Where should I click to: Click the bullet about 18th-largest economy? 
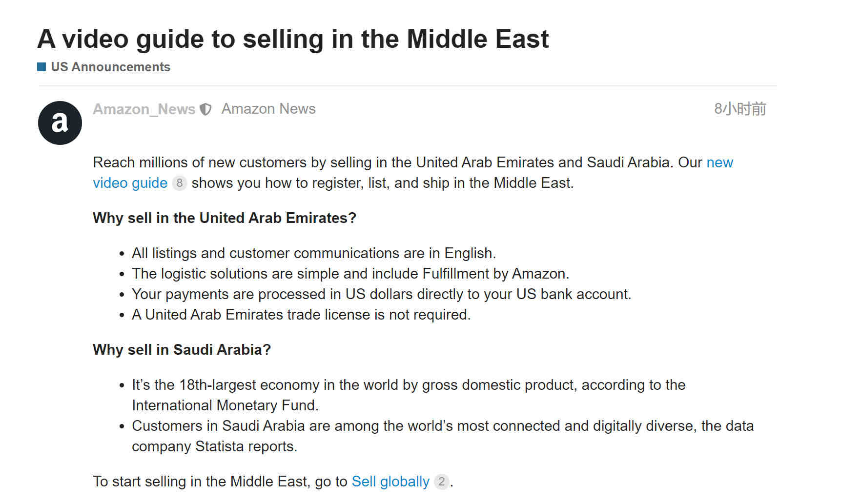(x=409, y=395)
